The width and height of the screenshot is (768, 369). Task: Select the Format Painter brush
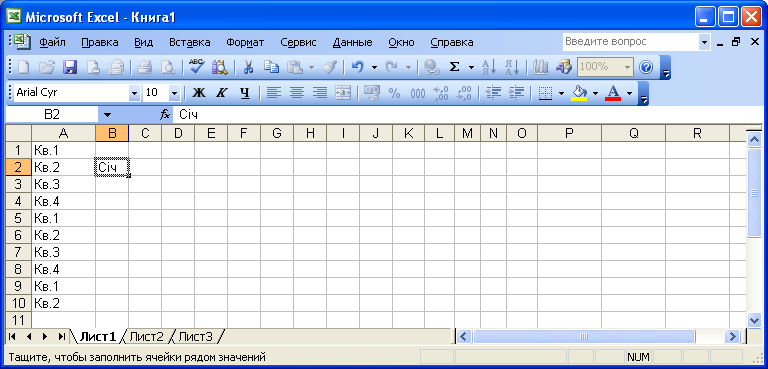point(329,67)
